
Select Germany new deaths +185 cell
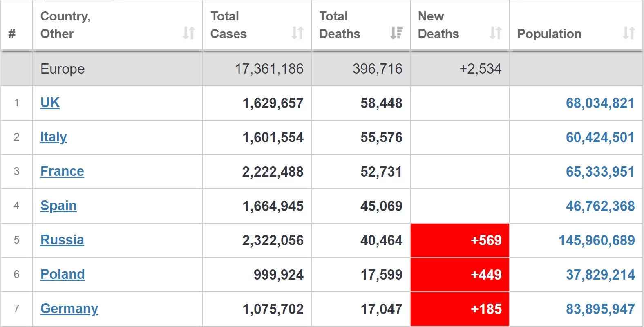pyautogui.click(x=460, y=309)
